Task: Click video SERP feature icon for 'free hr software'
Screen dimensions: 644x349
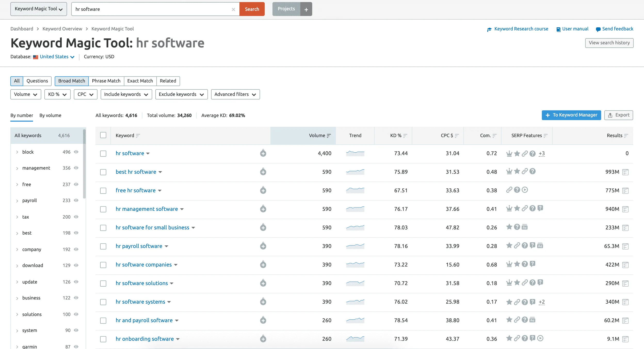Action: click(525, 190)
